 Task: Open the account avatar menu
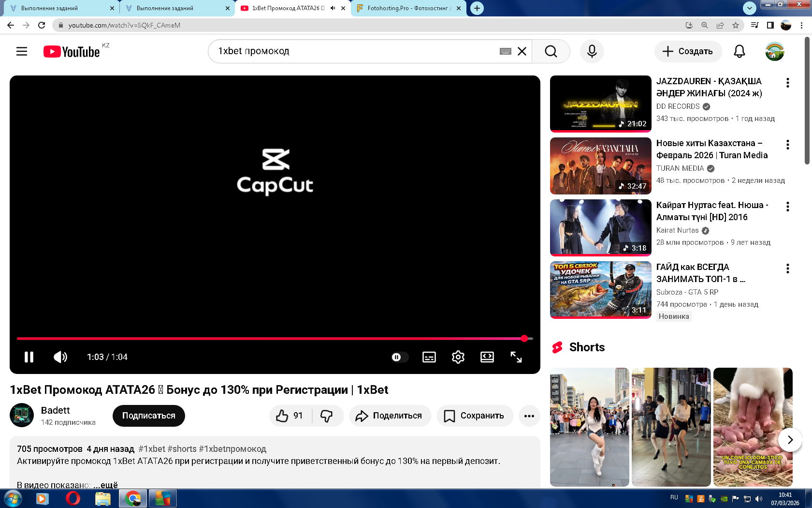[774, 51]
